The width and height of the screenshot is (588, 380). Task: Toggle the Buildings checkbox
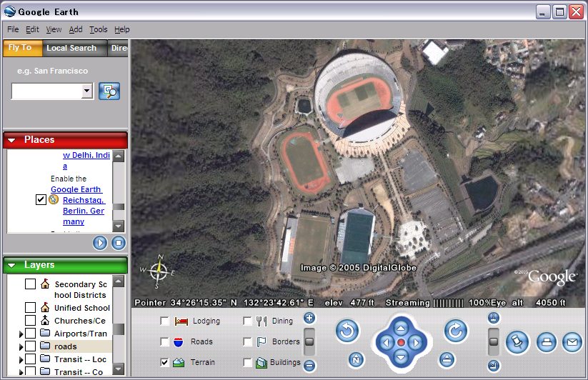pyautogui.click(x=247, y=362)
